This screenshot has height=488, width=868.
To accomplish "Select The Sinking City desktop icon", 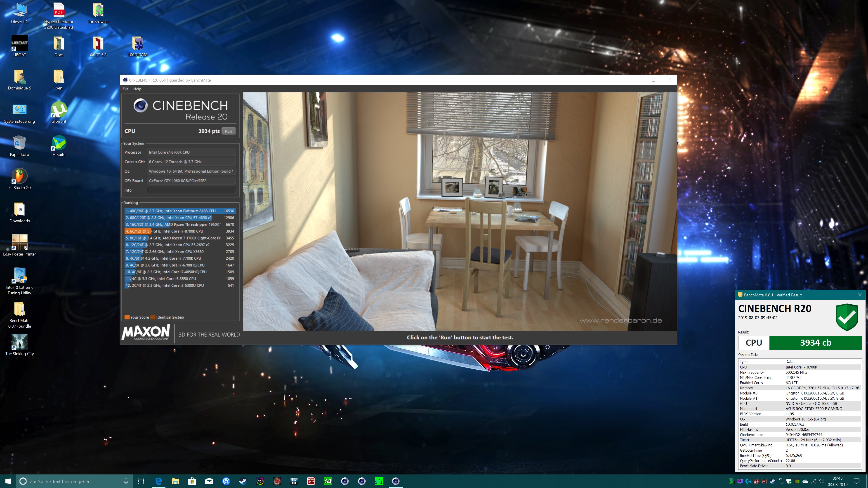I will pyautogui.click(x=19, y=345).
